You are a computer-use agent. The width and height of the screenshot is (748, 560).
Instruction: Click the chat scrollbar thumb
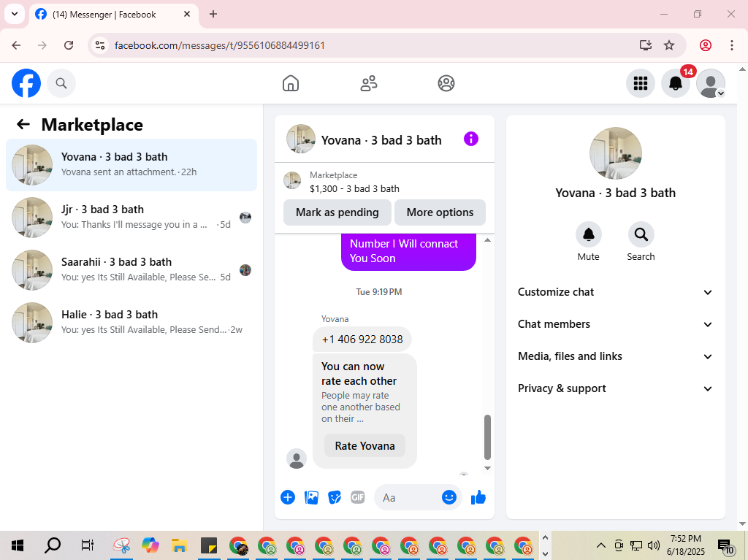pyautogui.click(x=487, y=437)
